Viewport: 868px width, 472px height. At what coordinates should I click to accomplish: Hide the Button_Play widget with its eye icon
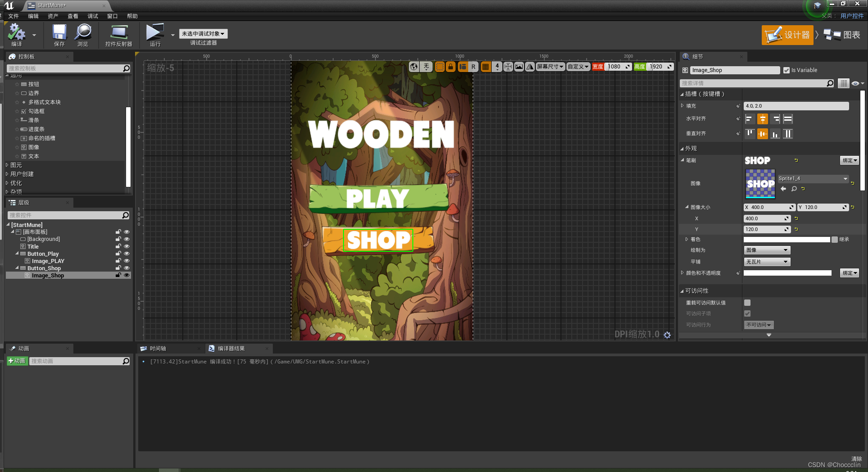[x=127, y=254]
